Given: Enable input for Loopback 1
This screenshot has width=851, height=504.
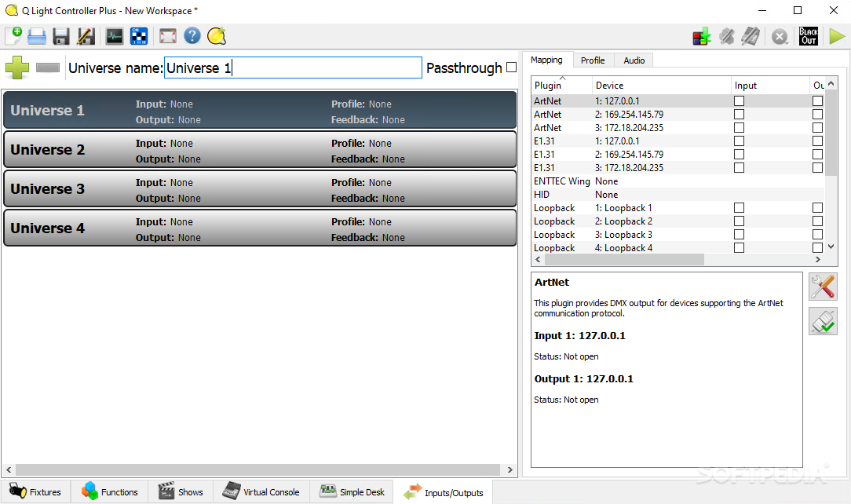Looking at the screenshot, I should tap(740, 208).
